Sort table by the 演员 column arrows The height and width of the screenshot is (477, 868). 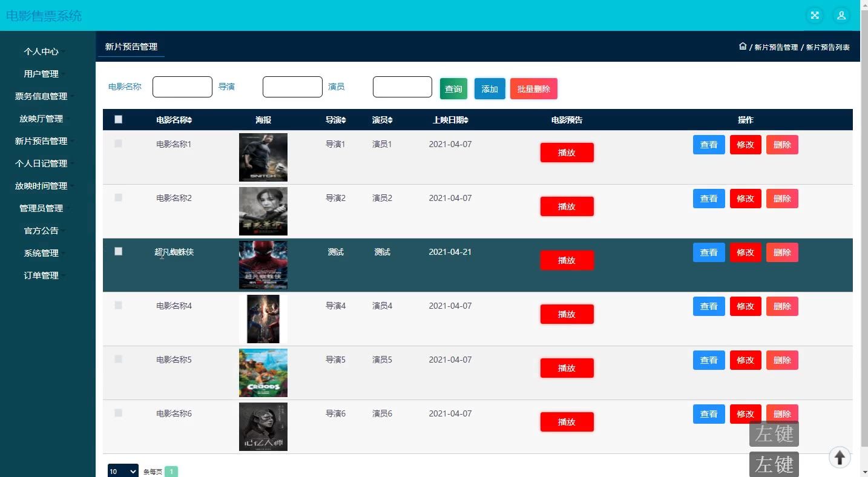pyautogui.click(x=390, y=120)
